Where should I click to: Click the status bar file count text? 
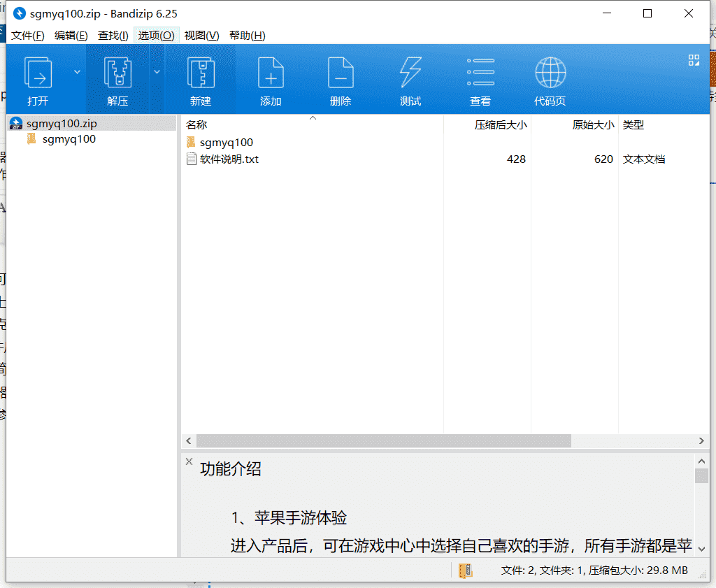594,571
